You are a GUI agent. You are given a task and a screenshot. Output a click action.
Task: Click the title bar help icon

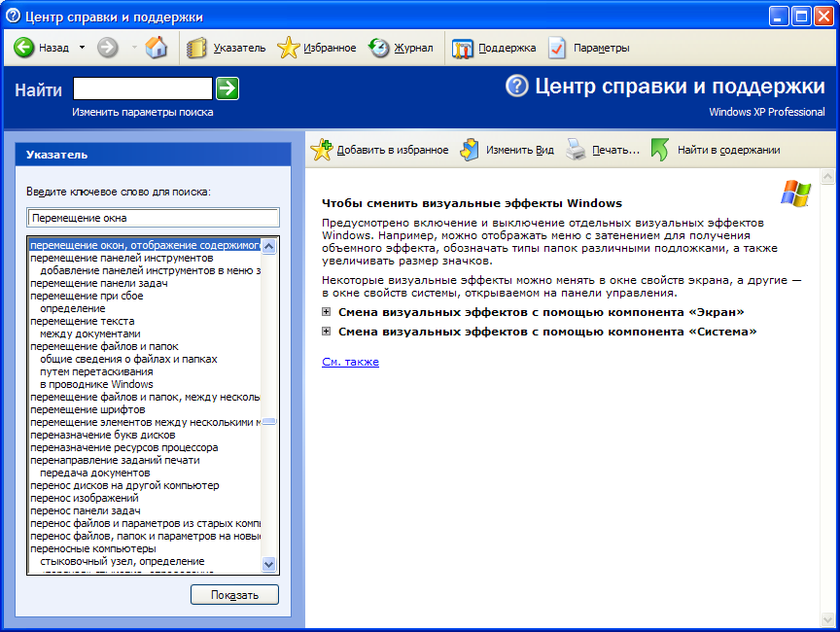pyautogui.click(x=13, y=17)
